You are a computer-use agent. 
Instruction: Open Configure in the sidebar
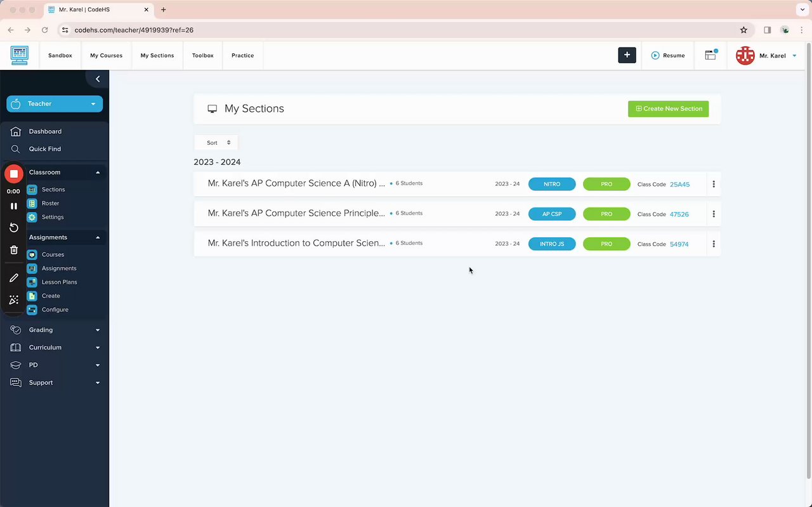55,310
